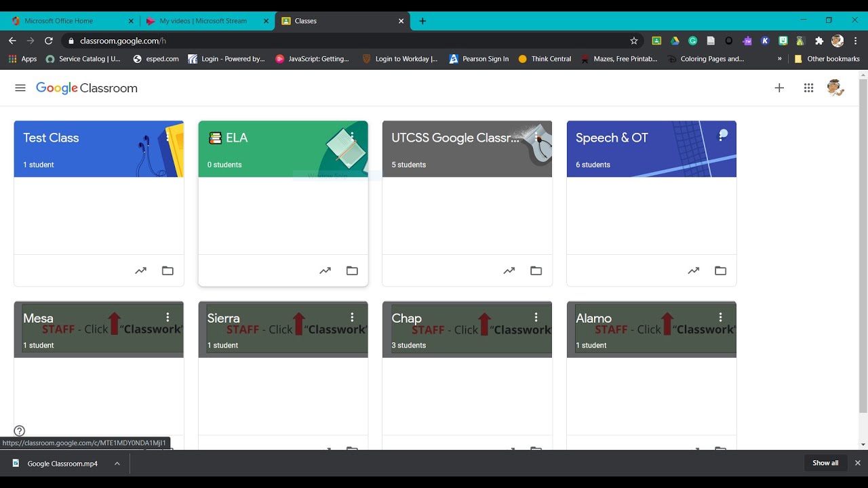Open the Alamo class

click(593, 318)
